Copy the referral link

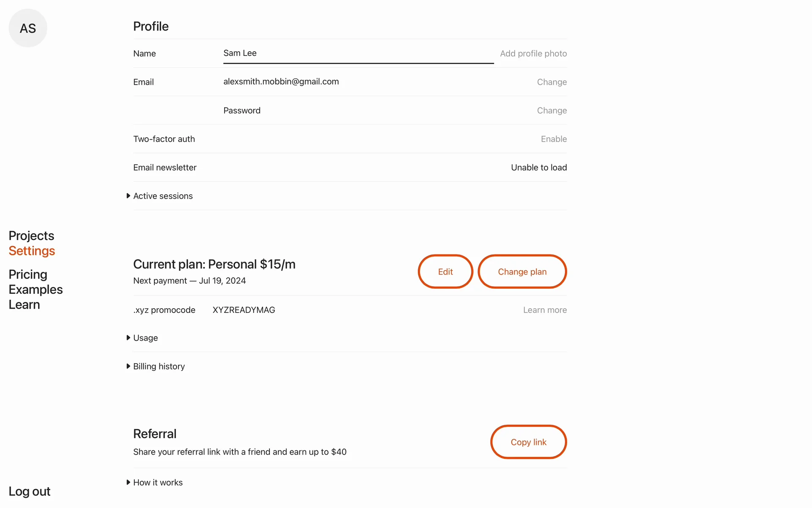[x=528, y=442]
